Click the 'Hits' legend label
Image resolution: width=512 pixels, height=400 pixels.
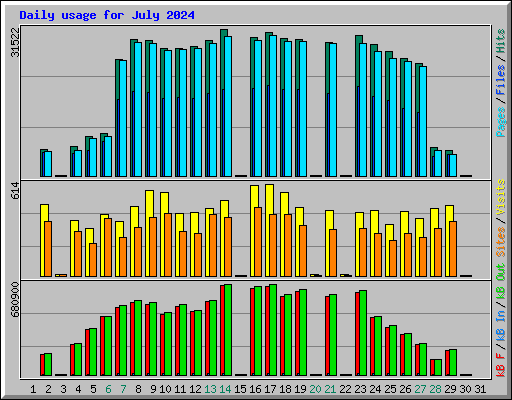tap(500, 41)
